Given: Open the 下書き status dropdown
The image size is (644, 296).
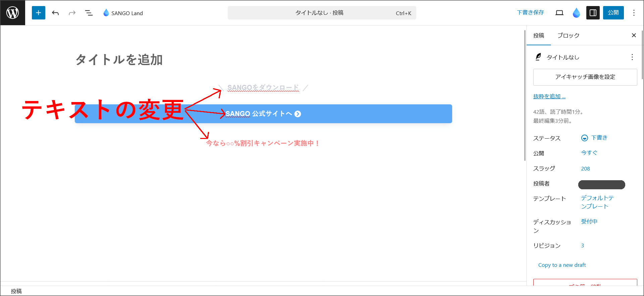Looking at the screenshot, I should coord(594,138).
